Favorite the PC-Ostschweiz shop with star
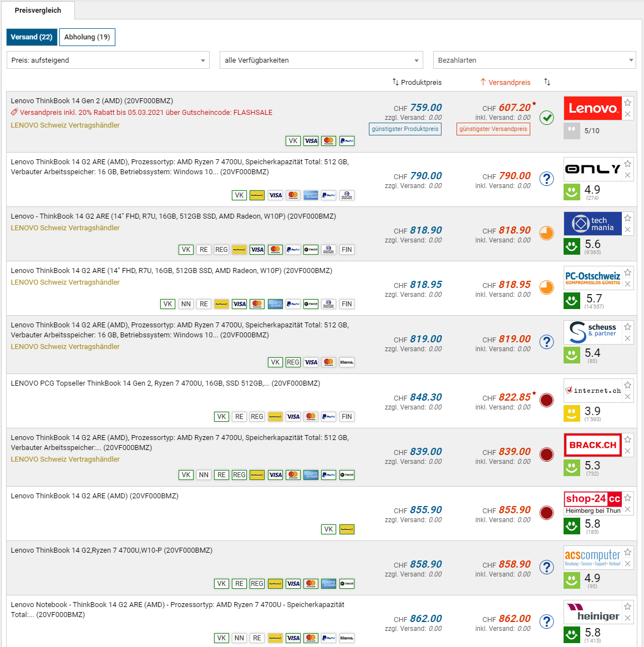This screenshot has width=644, height=647. pos(627,272)
